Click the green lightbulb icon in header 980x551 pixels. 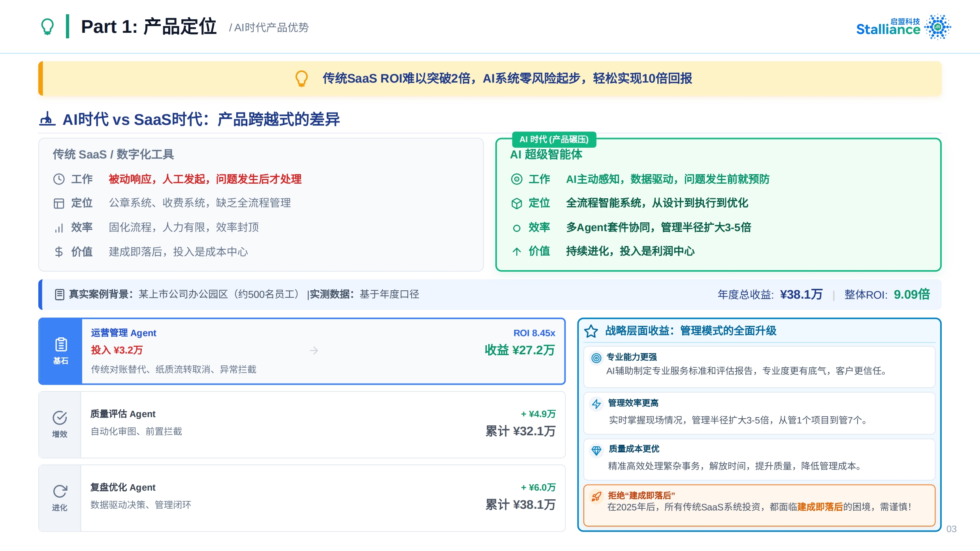[x=47, y=27]
